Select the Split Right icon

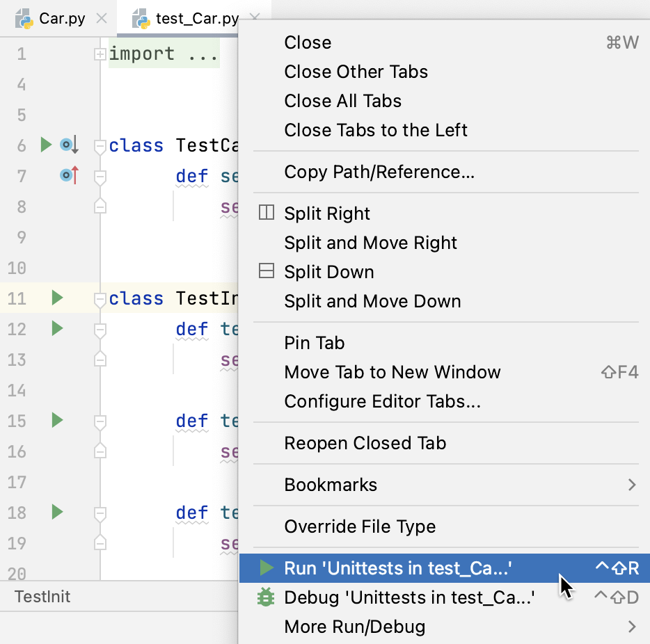(x=265, y=213)
